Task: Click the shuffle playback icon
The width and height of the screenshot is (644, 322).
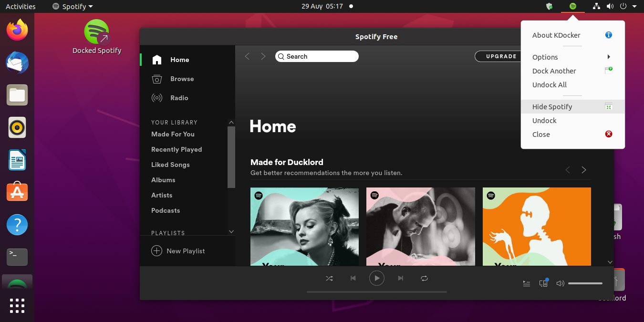Action: click(x=329, y=278)
